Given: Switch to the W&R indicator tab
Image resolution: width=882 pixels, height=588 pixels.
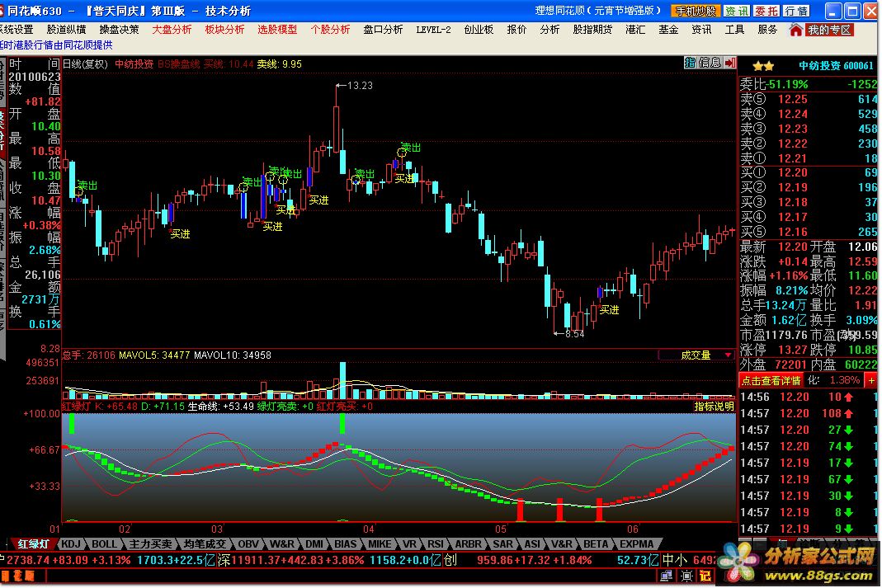Looking at the screenshot, I should point(282,544).
